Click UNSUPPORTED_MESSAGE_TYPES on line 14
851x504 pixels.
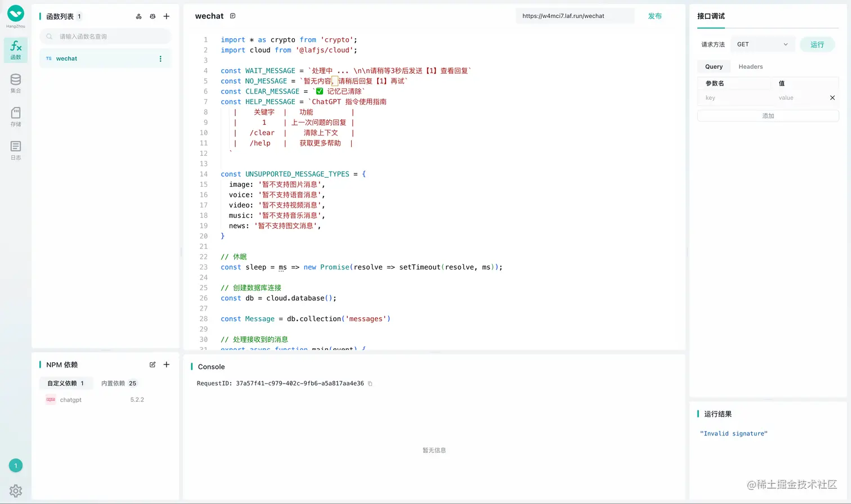tap(297, 174)
